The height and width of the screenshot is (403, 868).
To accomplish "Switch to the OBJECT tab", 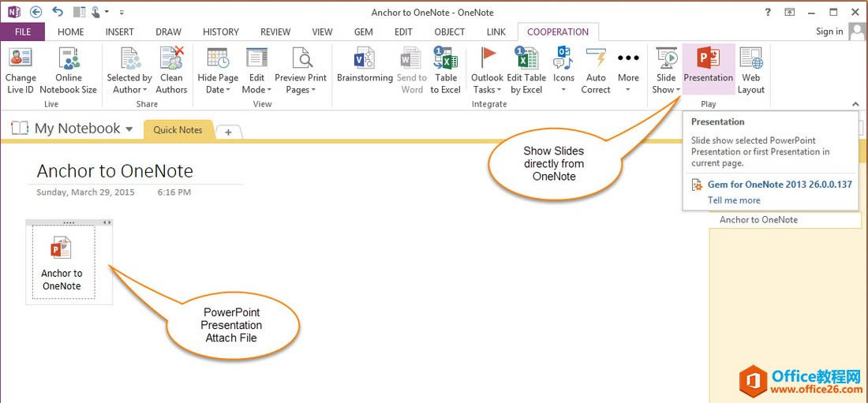I will point(450,32).
